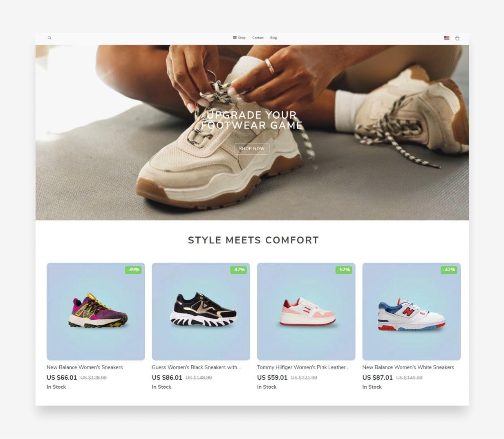504x439 pixels.
Task: Click the SHOP NOW button
Action: [x=252, y=149]
